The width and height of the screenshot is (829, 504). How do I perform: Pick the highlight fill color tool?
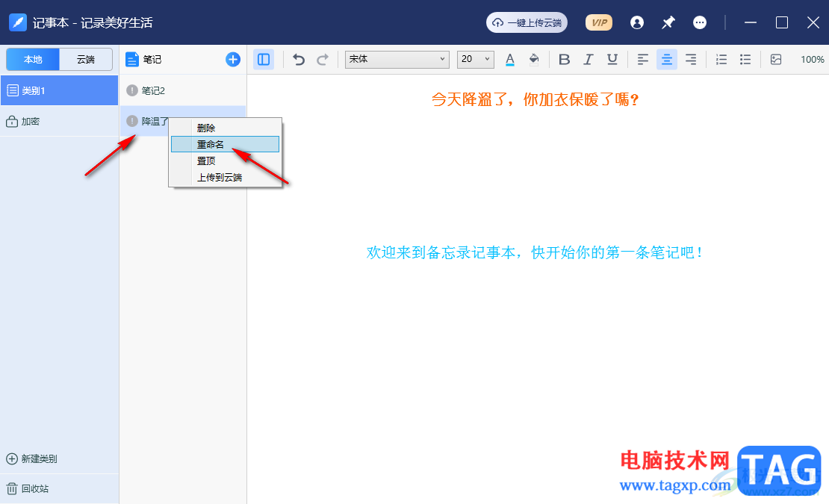(x=534, y=59)
